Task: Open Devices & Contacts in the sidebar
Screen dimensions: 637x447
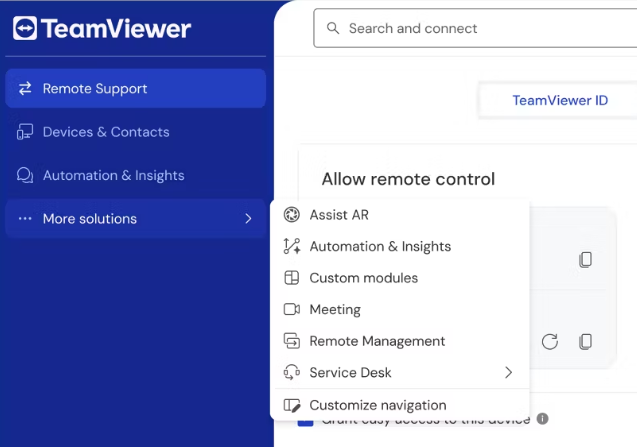Action: tap(136, 132)
